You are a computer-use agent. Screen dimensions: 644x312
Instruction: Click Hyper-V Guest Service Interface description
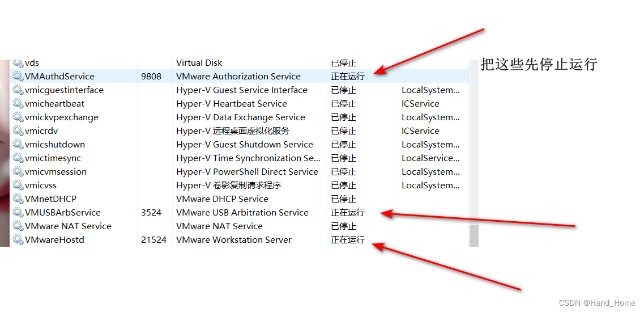[x=241, y=90]
